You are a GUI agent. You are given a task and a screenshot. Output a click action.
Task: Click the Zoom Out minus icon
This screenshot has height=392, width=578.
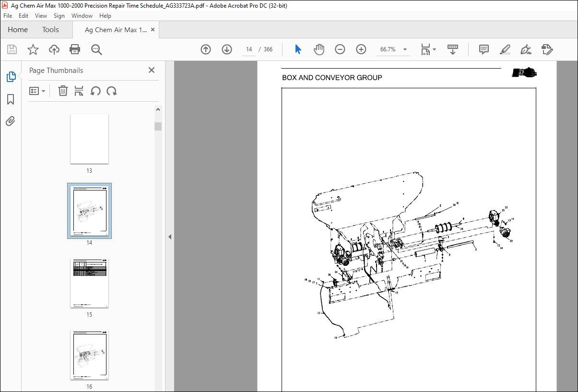(x=340, y=49)
